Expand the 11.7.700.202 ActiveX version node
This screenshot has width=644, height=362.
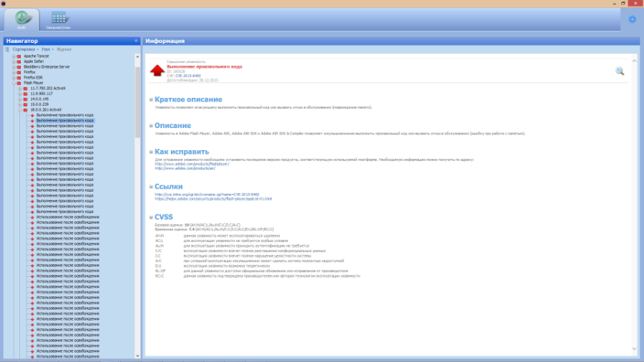coord(20,88)
